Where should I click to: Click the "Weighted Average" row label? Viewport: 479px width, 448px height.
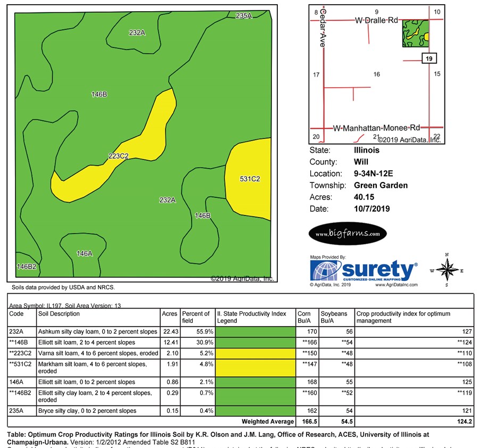pos(268,422)
